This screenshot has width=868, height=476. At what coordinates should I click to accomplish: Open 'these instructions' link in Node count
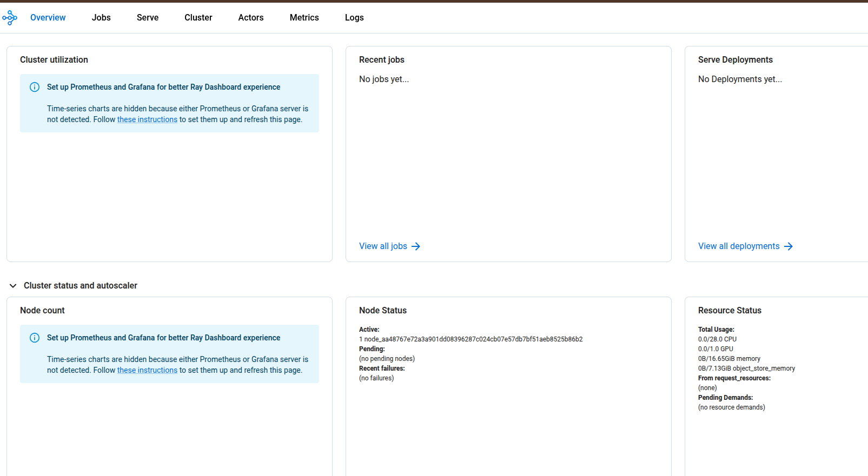[147, 370]
